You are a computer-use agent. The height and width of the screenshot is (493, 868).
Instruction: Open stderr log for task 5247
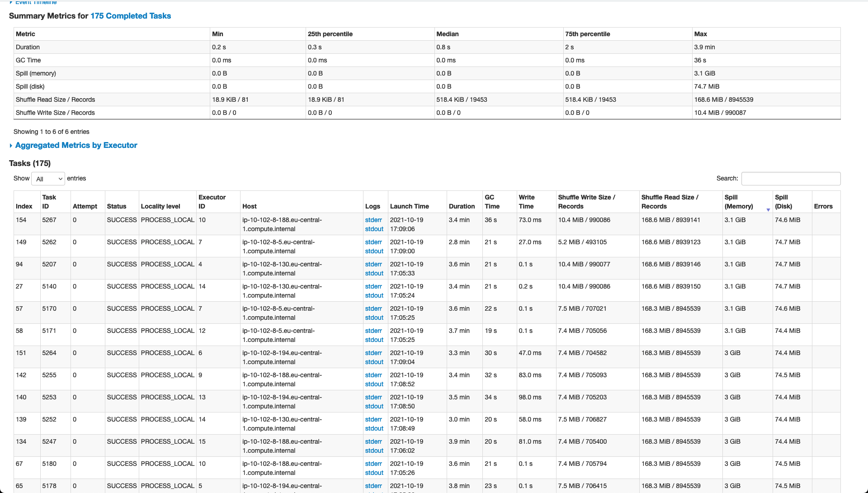(373, 441)
